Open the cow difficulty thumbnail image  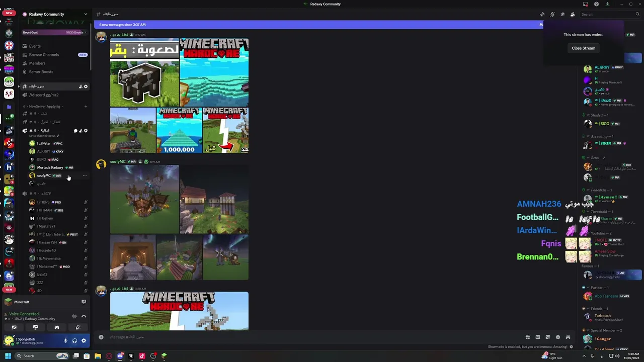144,72
